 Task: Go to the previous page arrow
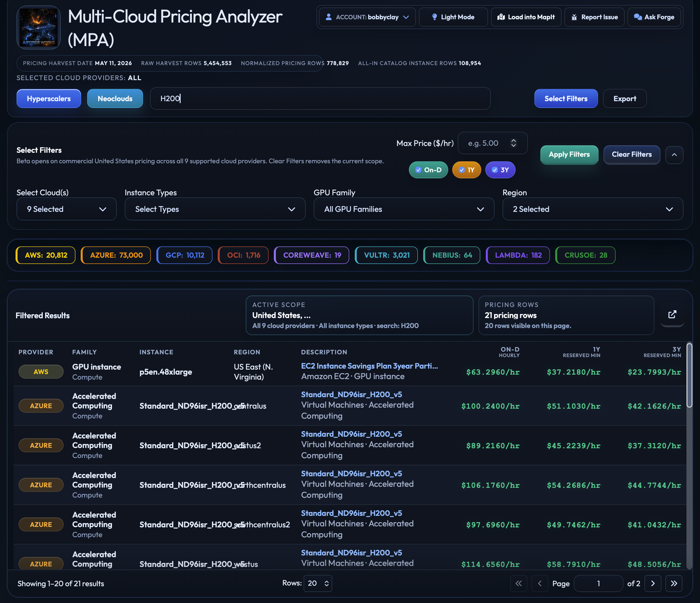540,583
